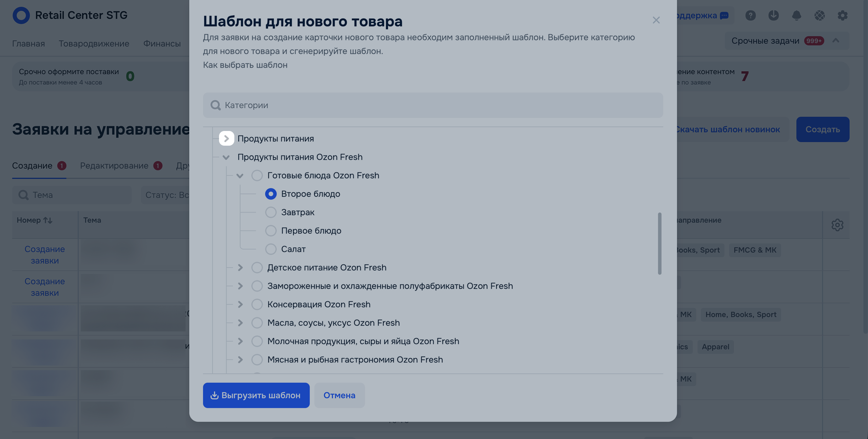Screen dimensions: 868x439
Task: Click the globe language icon
Action: tap(820, 15)
